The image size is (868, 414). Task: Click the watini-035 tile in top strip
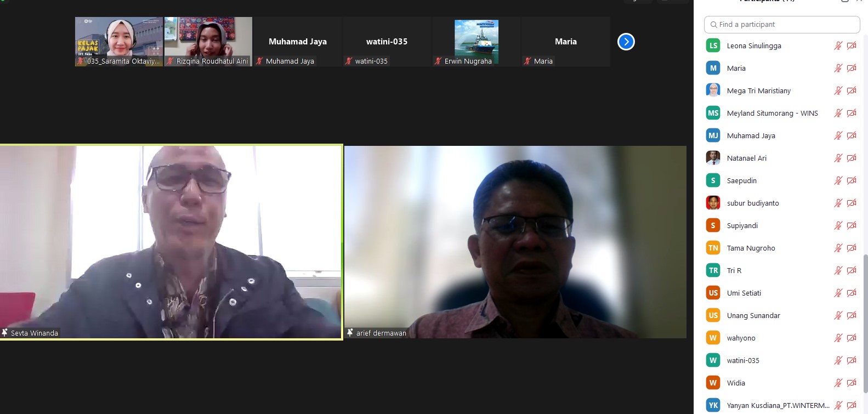[387, 42]
